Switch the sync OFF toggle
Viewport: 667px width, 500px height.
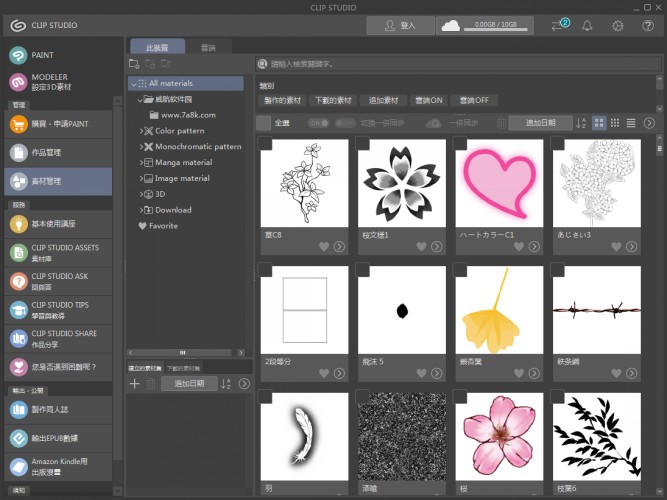(345, 123)
